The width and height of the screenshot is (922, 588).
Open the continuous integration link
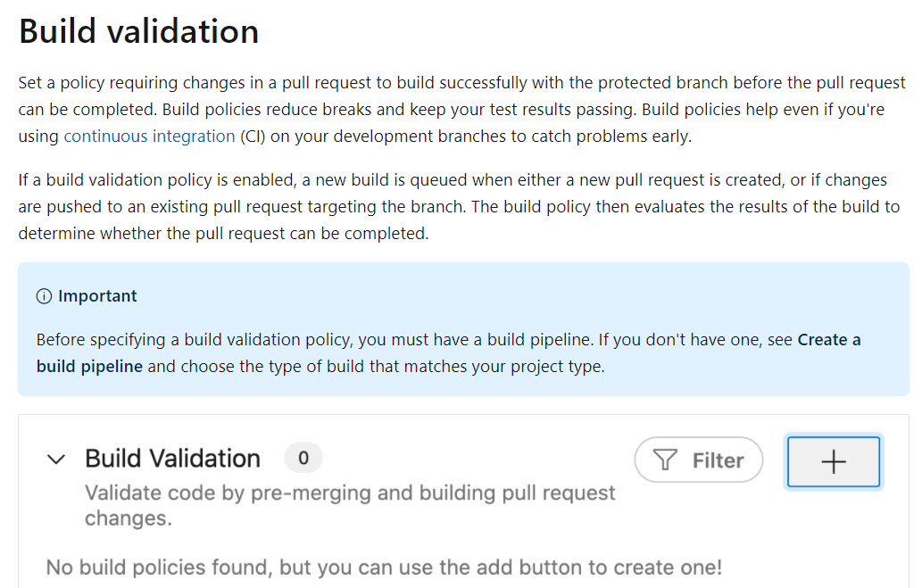point(149,137)
